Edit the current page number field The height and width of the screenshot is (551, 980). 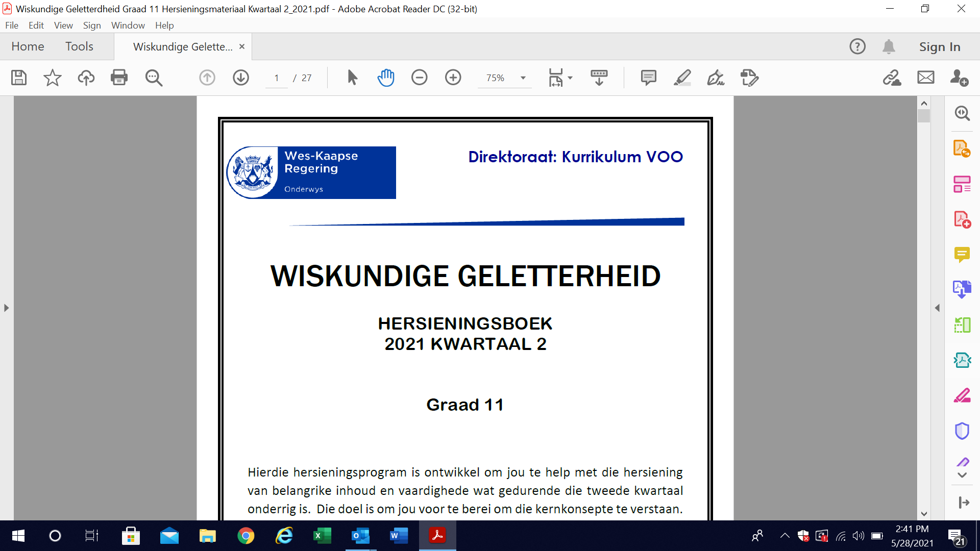pos(277,78)
